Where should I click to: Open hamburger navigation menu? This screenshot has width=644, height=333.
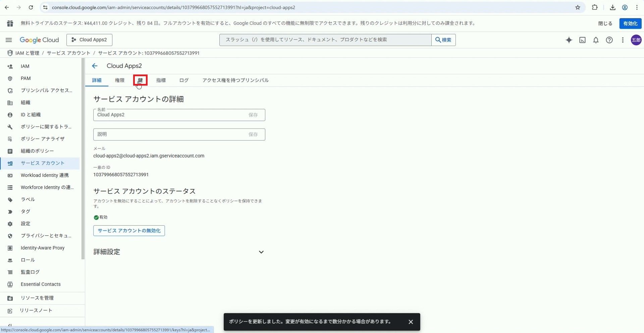pos(9,40)
